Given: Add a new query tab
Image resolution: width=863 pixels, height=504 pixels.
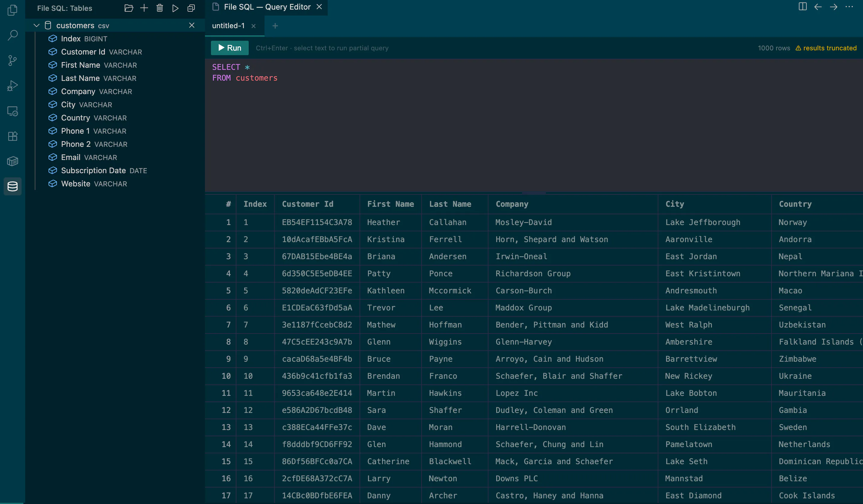Looking at the screenshot, I should tap(275, 26).
